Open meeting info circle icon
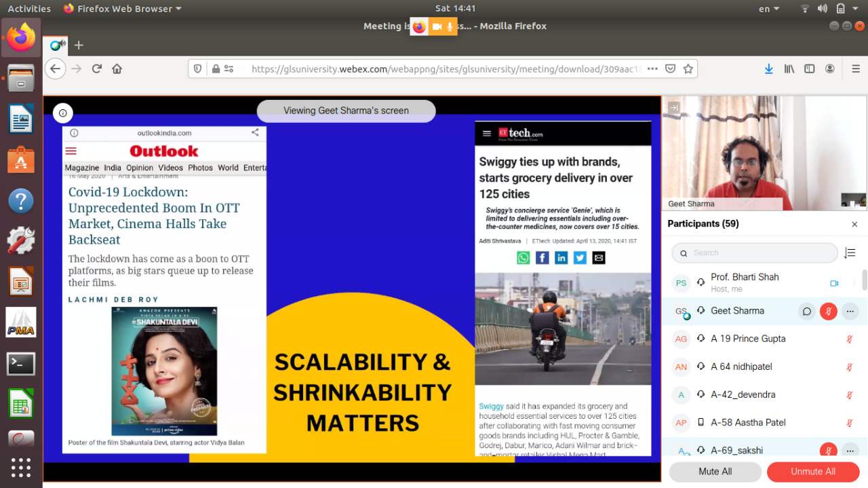868x488 pixels. point(63,113)
